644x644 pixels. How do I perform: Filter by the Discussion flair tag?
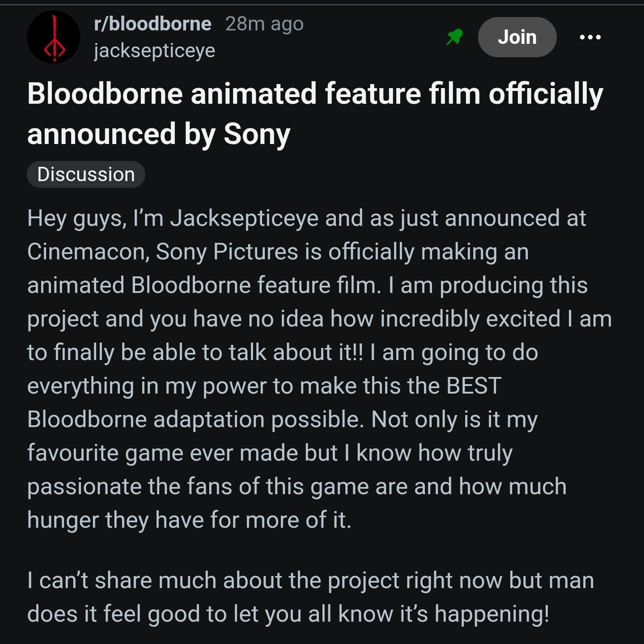86,174
